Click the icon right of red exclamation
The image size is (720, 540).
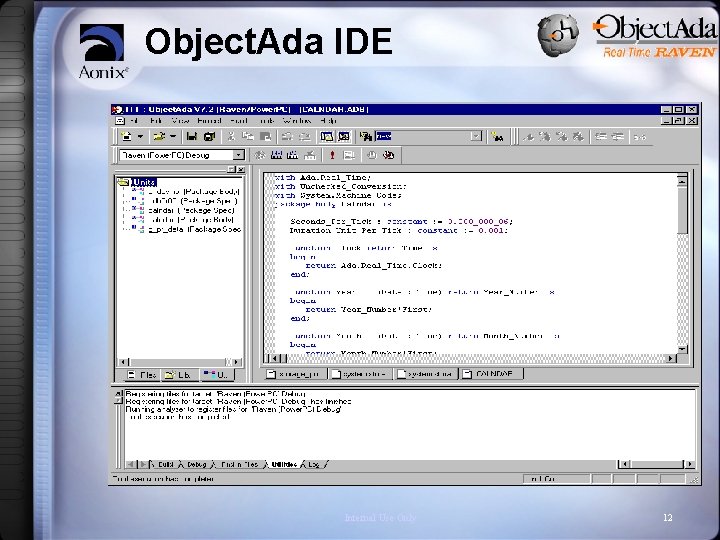point(349,155)
